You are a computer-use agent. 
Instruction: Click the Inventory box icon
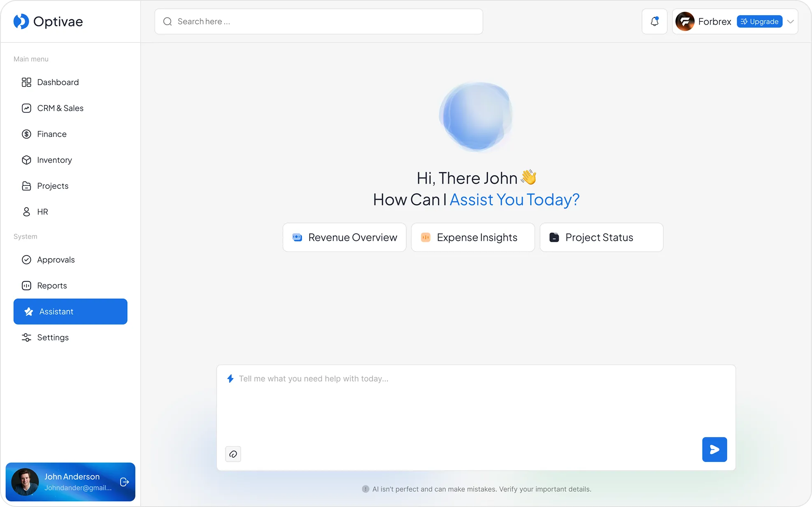[26, 160]
